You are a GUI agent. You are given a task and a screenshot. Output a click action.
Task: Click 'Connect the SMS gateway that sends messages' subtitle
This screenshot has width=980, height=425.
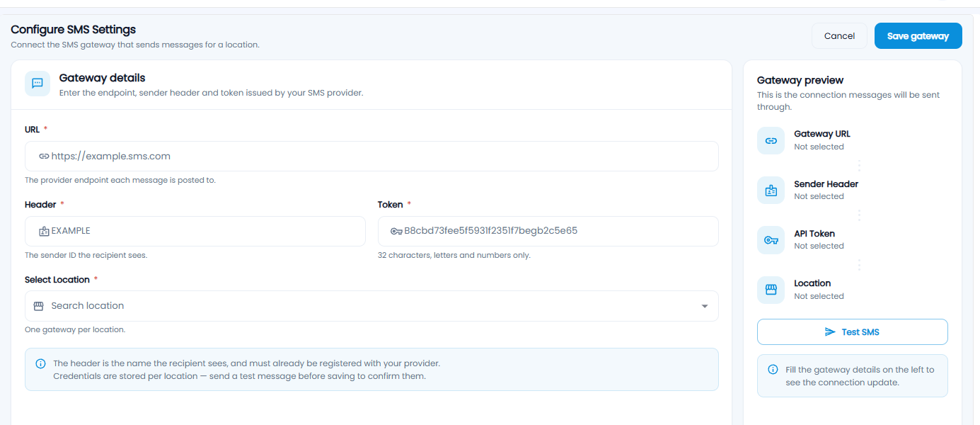[x=135, y=45]
